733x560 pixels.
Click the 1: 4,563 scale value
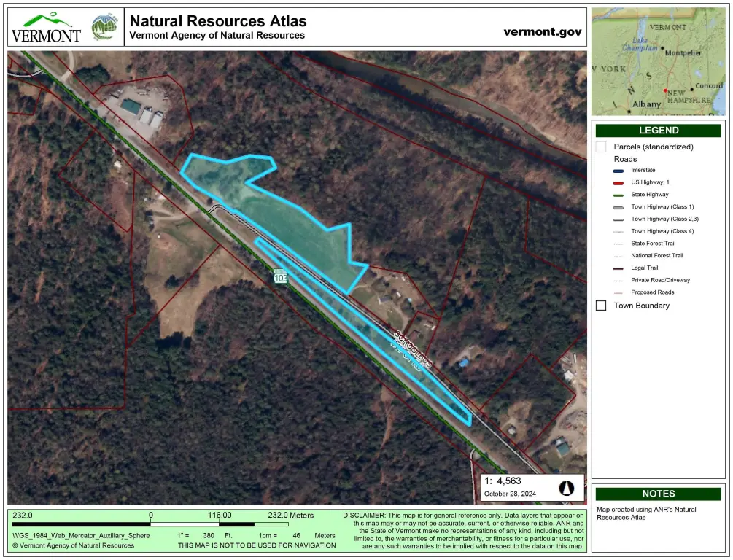click(x=503, y=481)
